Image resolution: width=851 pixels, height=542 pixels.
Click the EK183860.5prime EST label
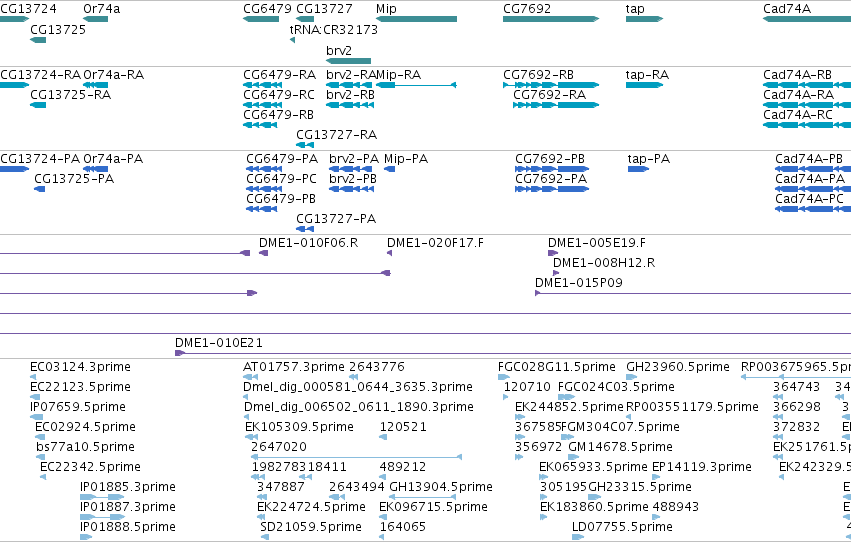tap(594, 507)
